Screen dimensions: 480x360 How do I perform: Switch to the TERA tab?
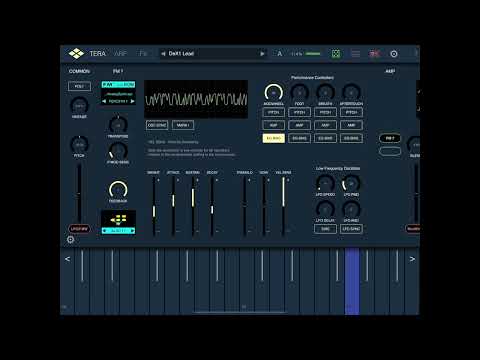[x=97, y=54]
